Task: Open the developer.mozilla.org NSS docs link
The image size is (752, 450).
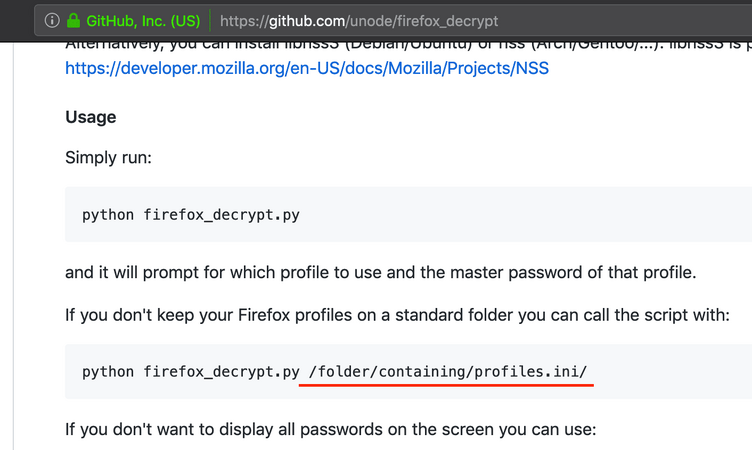Action: click(307, 68)
